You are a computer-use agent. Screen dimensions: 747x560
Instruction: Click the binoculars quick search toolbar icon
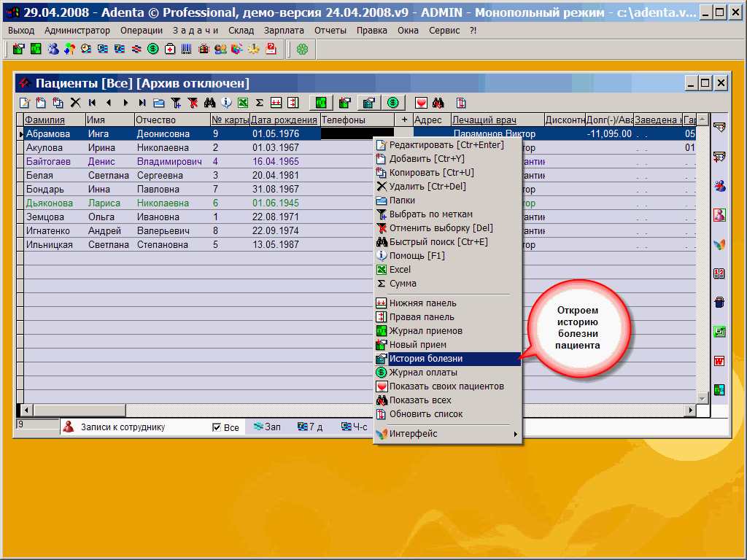pos(209,103)
